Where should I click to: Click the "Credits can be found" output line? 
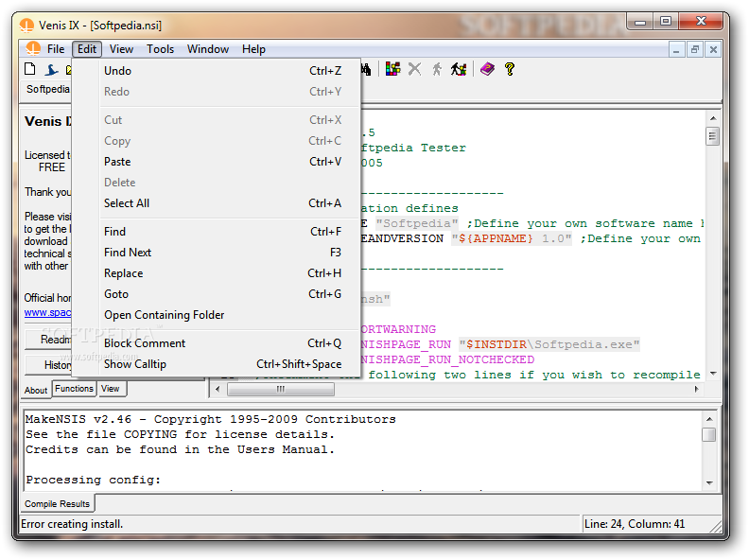tap(180, 449)
